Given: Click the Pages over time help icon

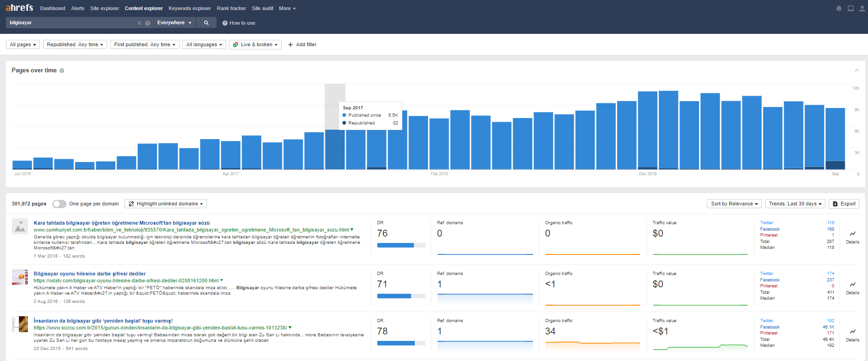Looking at the screenshot, I should point(62,70).
